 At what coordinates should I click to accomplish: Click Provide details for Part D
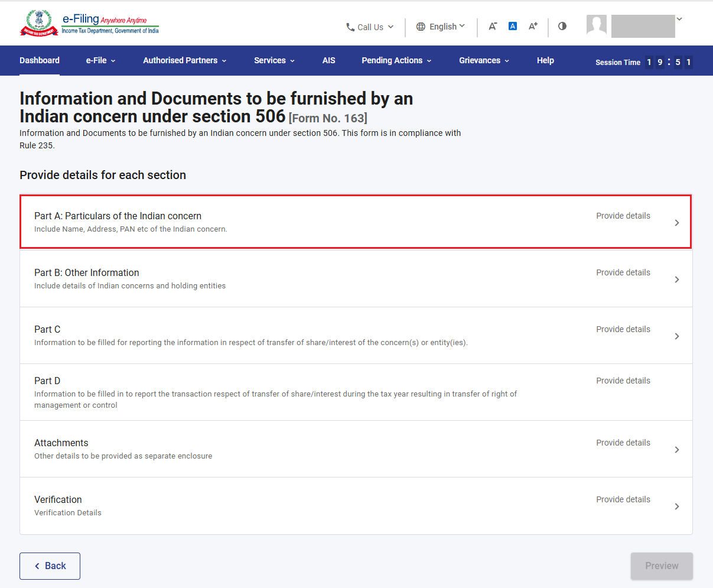tap(623, 381)
